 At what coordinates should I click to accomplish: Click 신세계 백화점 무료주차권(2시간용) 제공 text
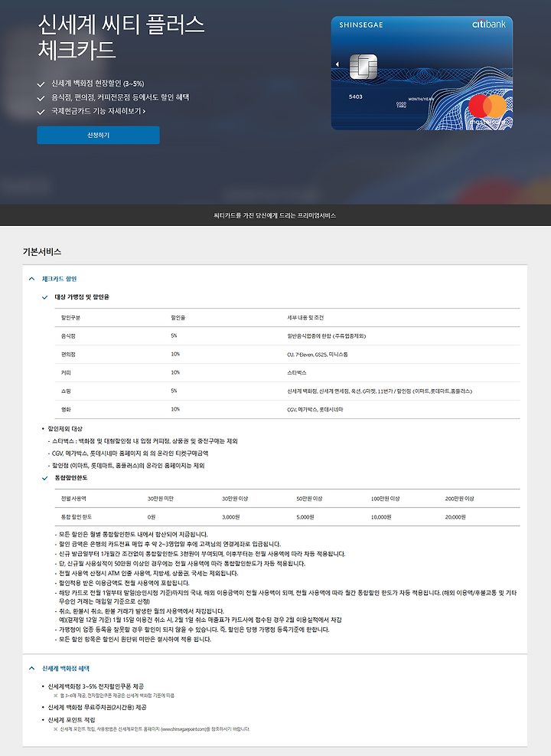click(97, 707)
